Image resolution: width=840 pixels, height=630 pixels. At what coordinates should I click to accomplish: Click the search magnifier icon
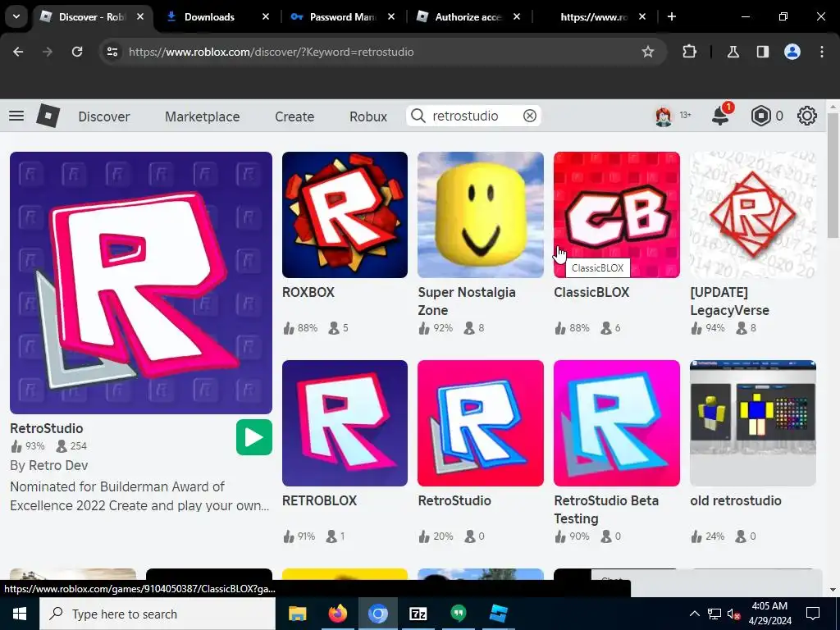pyautogui.click(x=418, y=116)
